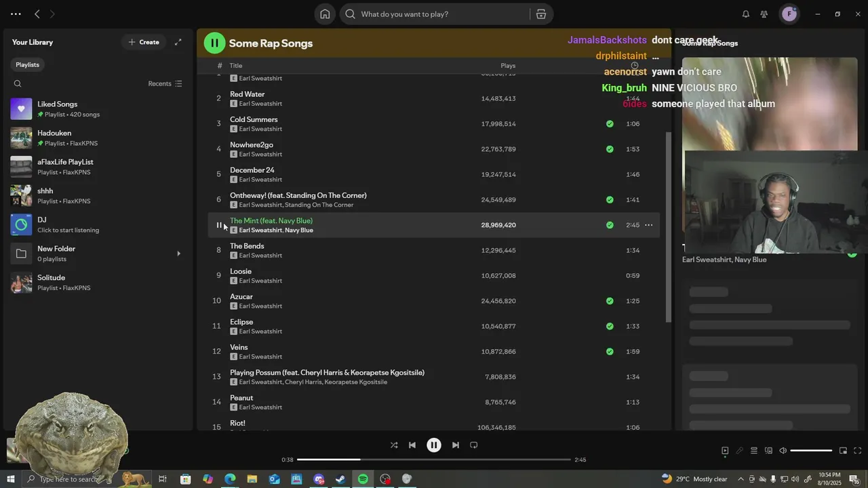Open the miniplayer

click(843, 451)
